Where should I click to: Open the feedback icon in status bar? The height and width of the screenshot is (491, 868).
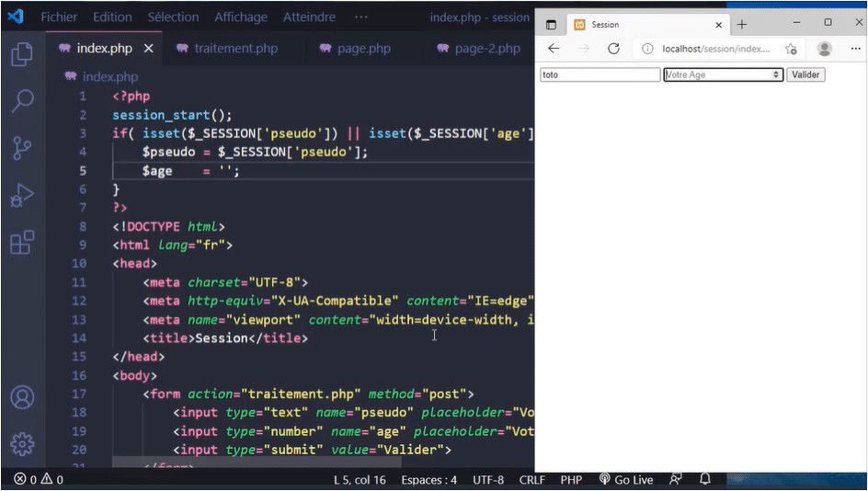(x=675, y=479)
